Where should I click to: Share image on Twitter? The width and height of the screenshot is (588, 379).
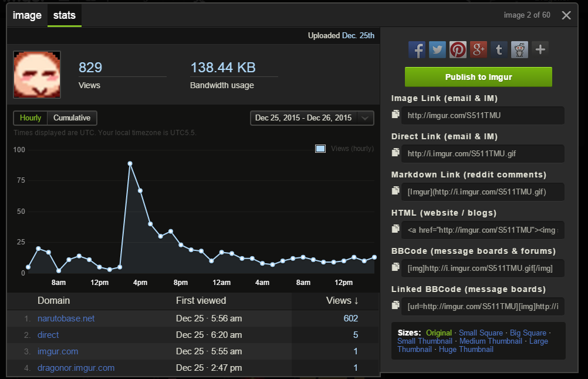pos(437,49)
